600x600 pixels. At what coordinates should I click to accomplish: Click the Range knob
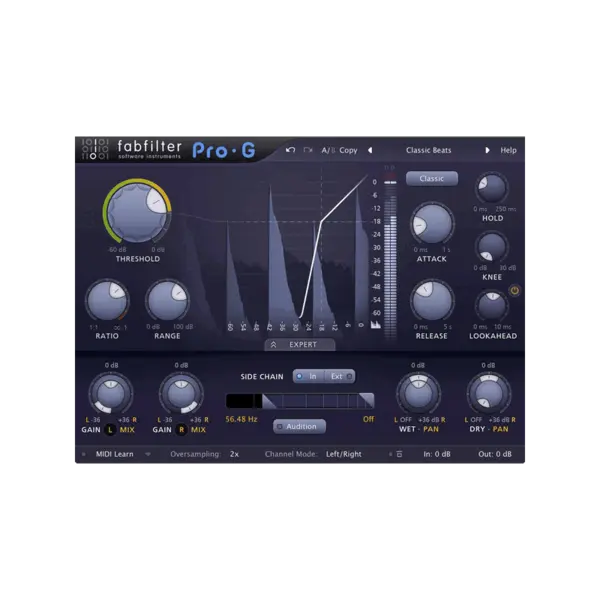[x=167, y=301]
